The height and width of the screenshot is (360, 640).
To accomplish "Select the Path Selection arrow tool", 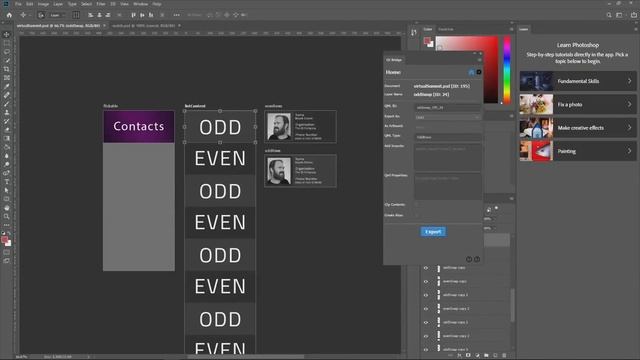I will (x=7, y=190).
